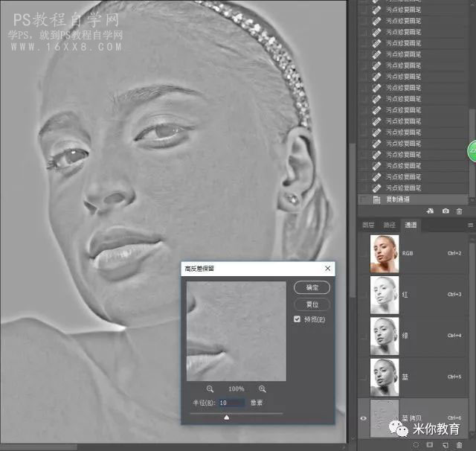Show the 红 channel visibility box
This screenshot has height=451, width=476.
tap(364, 295)
